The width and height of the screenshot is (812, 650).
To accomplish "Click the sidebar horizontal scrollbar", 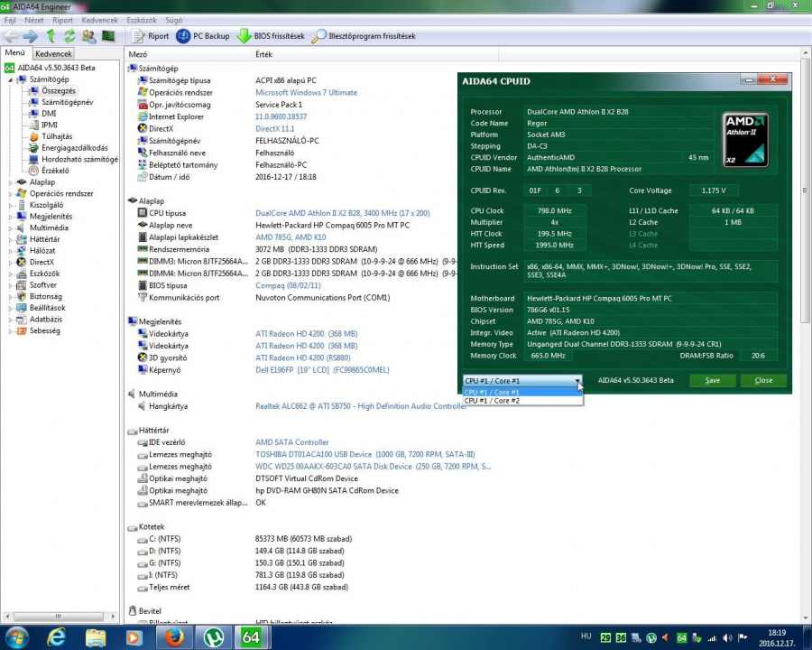I will [60, 617].
